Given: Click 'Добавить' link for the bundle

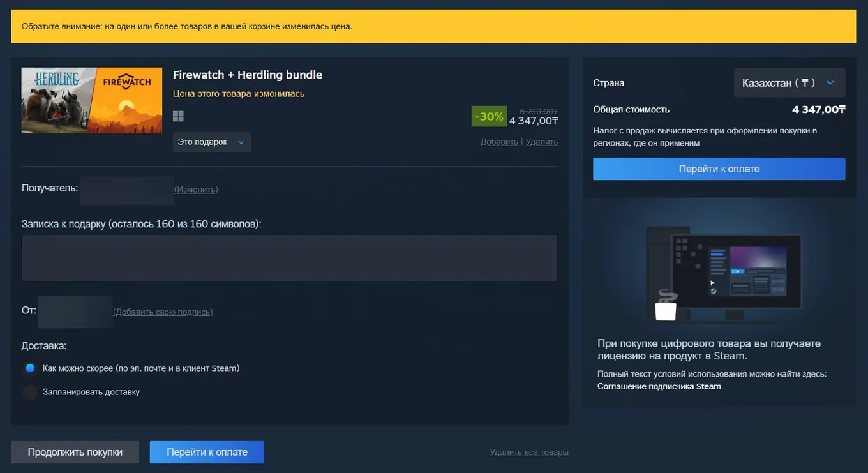Looking at the screenshot, I should (499, 142).
